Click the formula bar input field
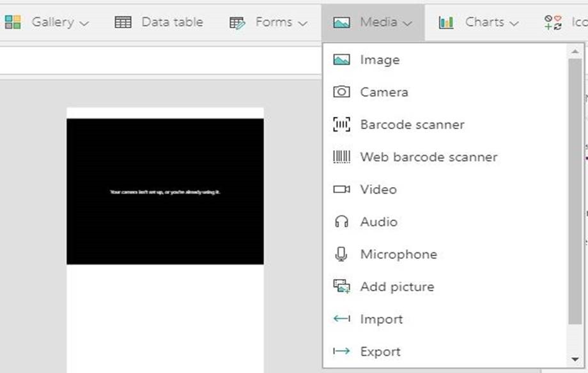This screenshot has width=588, height=373. 160,61
